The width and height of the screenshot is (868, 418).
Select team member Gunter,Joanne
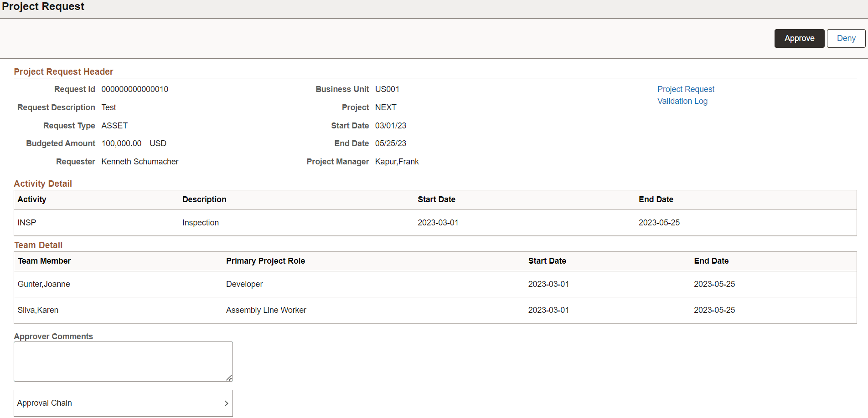[44, 284]
